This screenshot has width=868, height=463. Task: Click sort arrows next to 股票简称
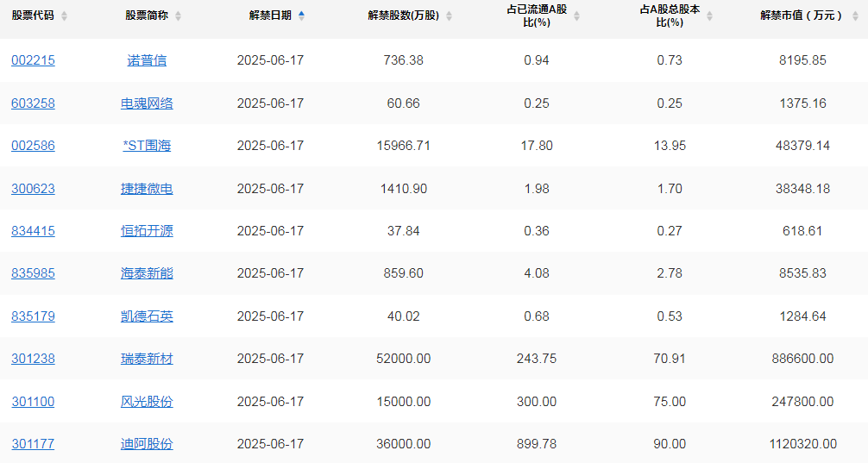[178, 16]
